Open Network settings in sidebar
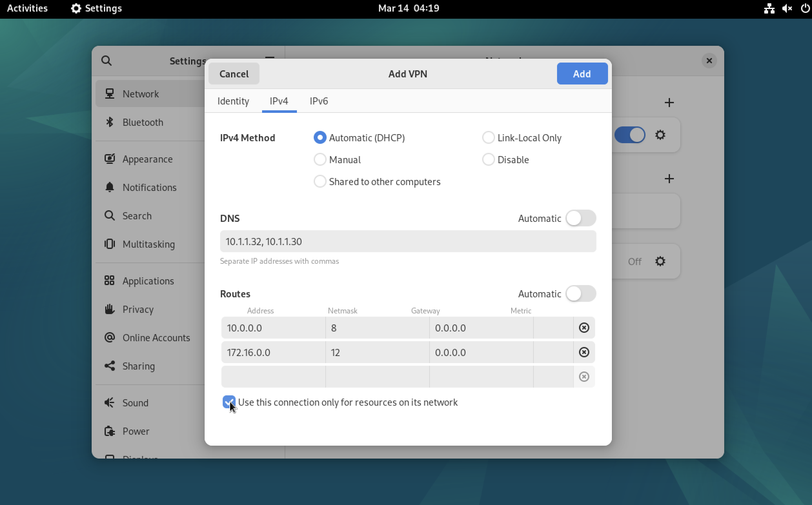The width and height of the screenshot is (812, 505). [150, 94]
